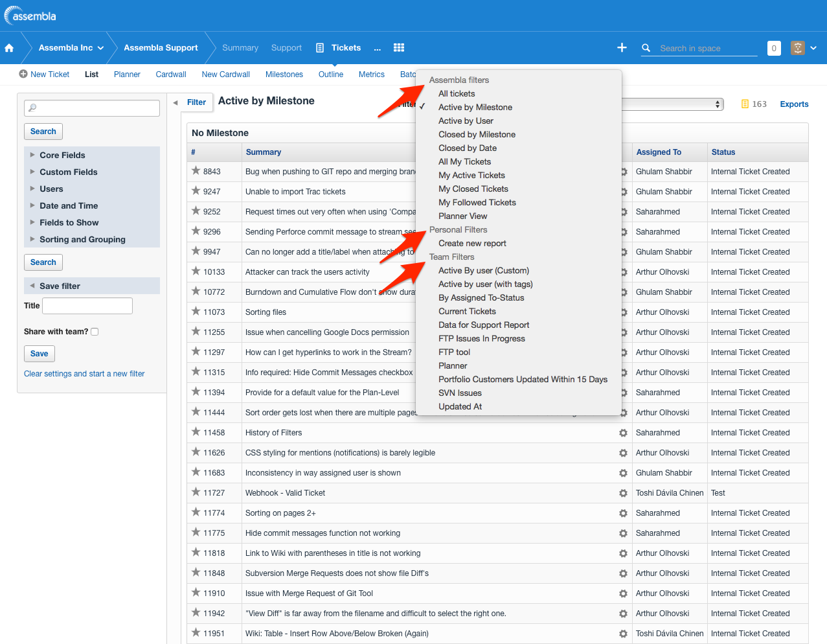Go to the home icon in breadcrumb
This screenshot has width=827, height=644.
(9, 48)
